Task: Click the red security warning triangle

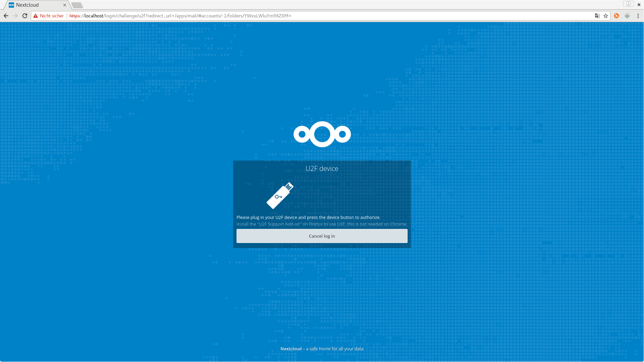Action: click(36, 16)
